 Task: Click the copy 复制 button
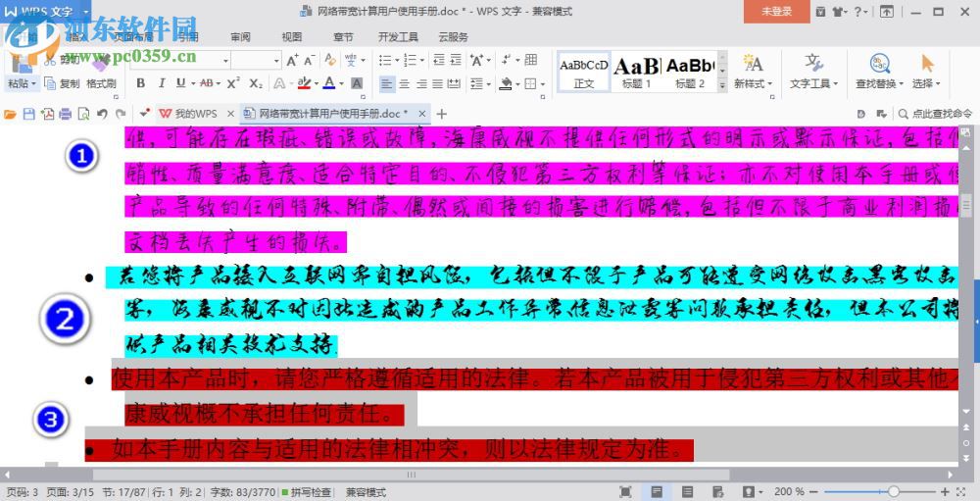coord(63,83)
